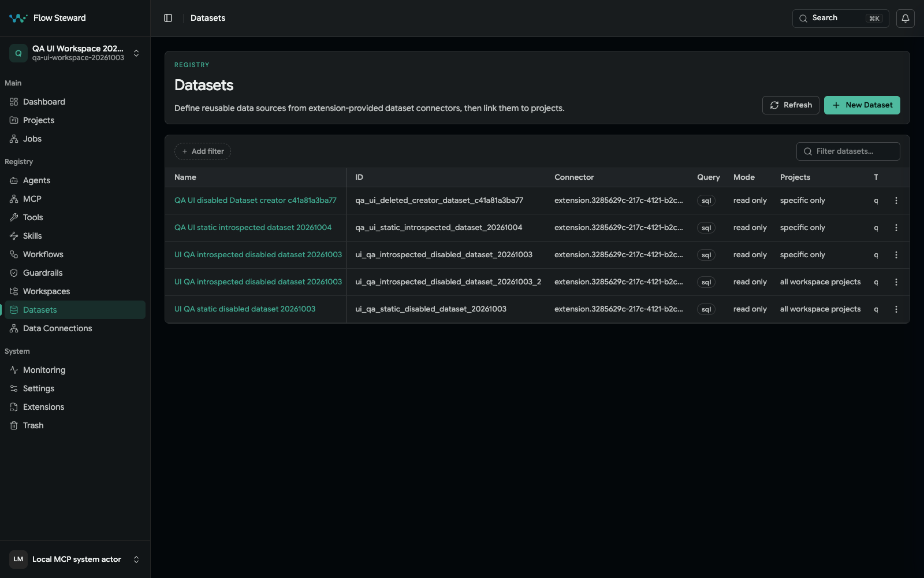924x578 pixels.
Task: Click the Settings sliders icon
Action: coord(14,388)
